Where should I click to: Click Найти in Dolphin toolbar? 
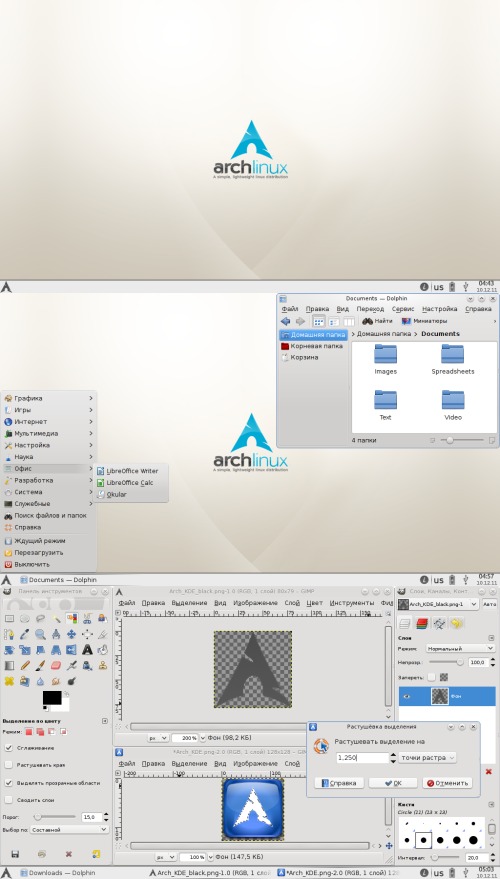[x=377, y=321]
